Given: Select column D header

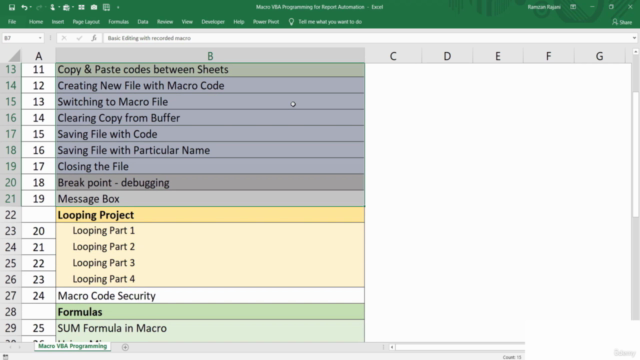Looking at the screenshot, I should pyautogui.click(x=447, y=56).
